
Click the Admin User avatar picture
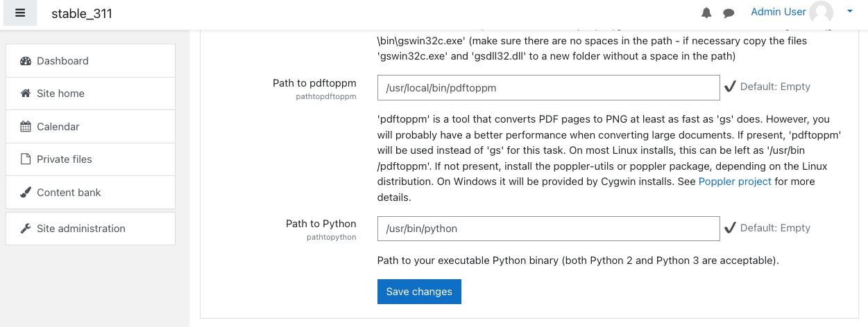(x=822, y=12)
